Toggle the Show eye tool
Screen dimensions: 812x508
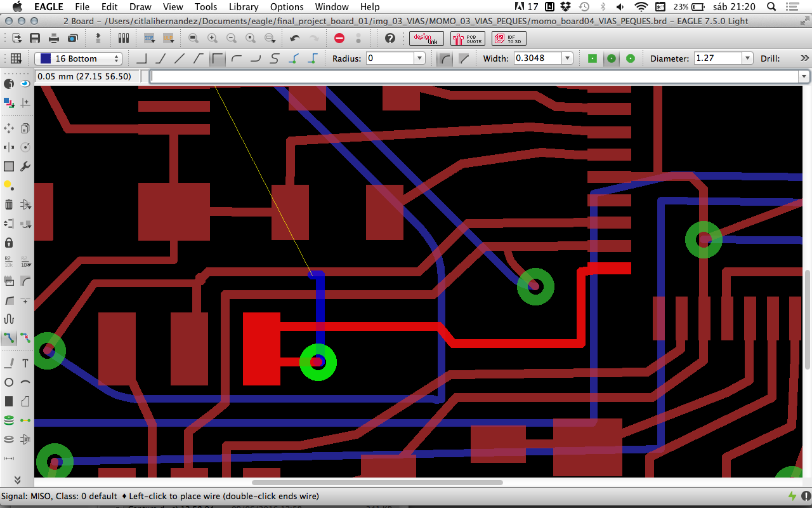pos(25,83)
